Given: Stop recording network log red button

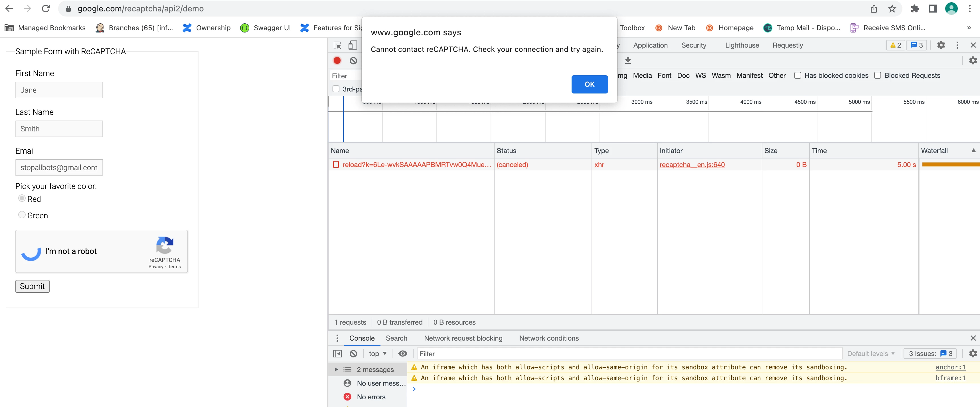Looking at the screenshot, I should click(x=337, y=60).
